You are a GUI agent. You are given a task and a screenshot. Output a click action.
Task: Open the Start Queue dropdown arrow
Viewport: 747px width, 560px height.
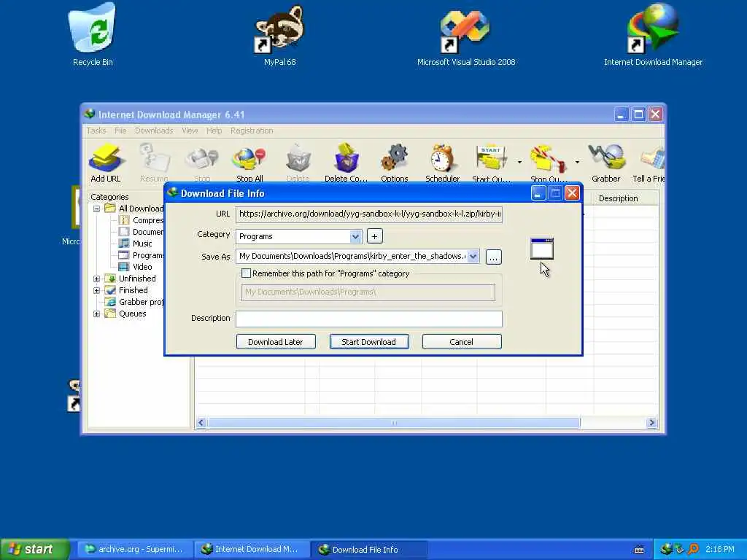pos(519,163)
